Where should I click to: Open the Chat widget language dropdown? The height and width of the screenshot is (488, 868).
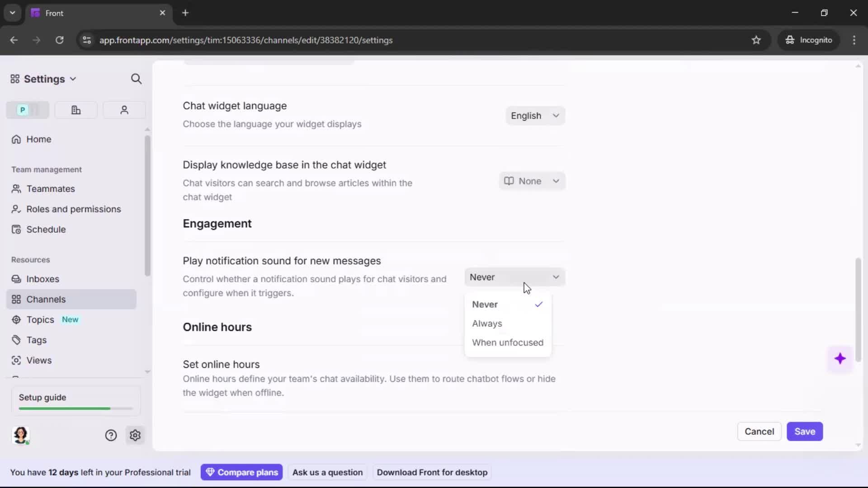point(535,116)
